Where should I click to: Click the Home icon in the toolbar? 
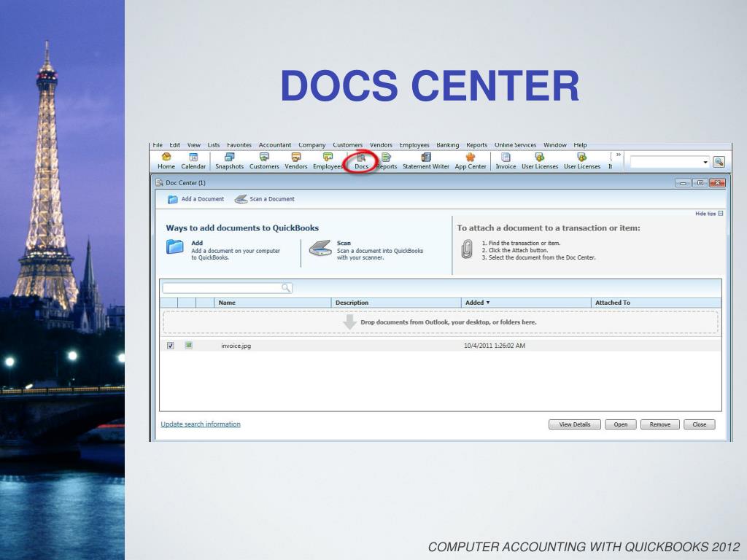pos(166,161)
